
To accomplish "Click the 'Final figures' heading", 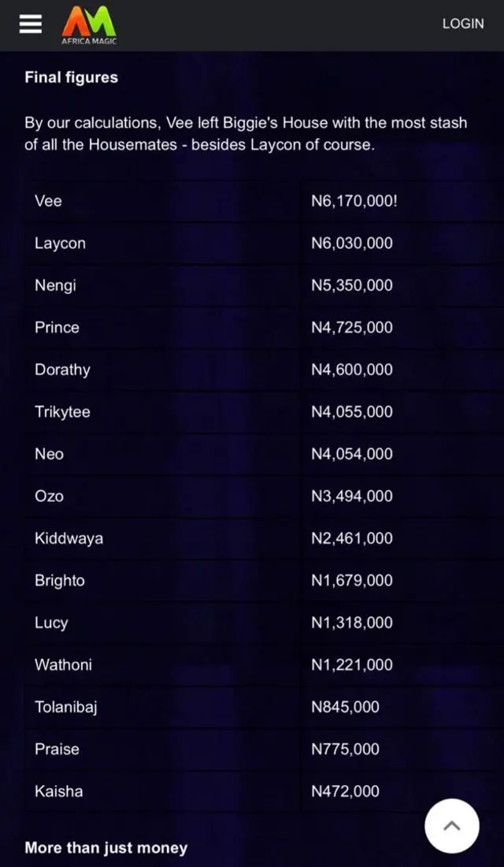I will [71, 77].
